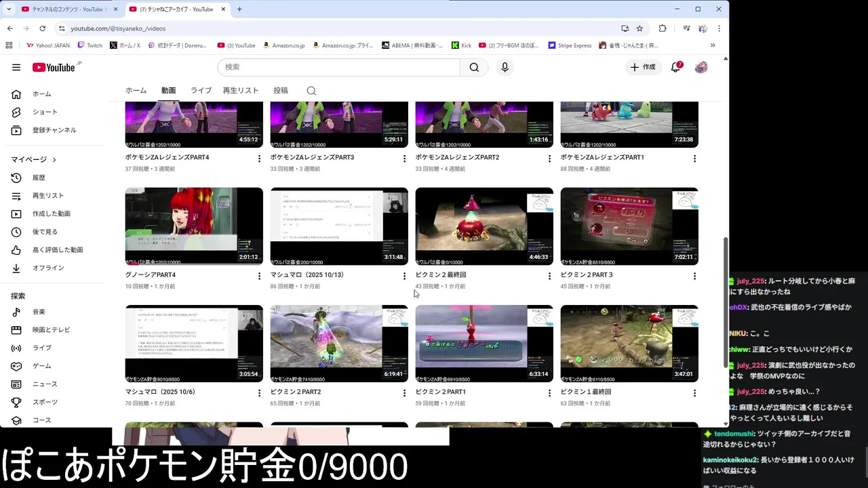This screenshot has width=868, height=488.
Task: Open options for ピクミン２最終回
Action: [549, 276]
